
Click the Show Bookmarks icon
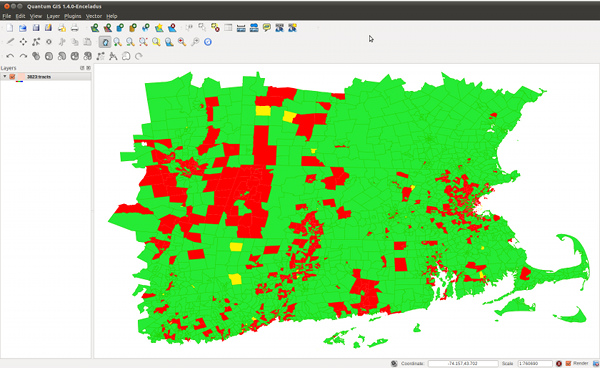280,28
